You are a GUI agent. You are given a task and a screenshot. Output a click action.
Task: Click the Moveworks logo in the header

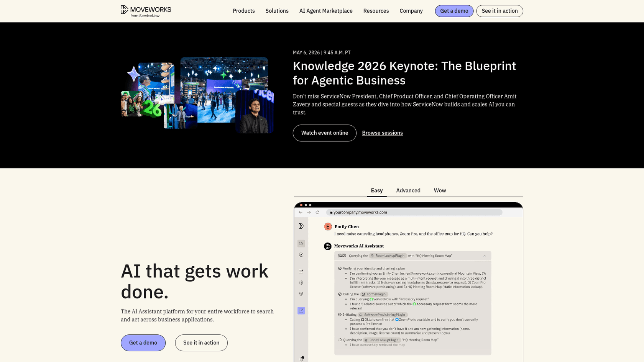click(x=146, y=11)
